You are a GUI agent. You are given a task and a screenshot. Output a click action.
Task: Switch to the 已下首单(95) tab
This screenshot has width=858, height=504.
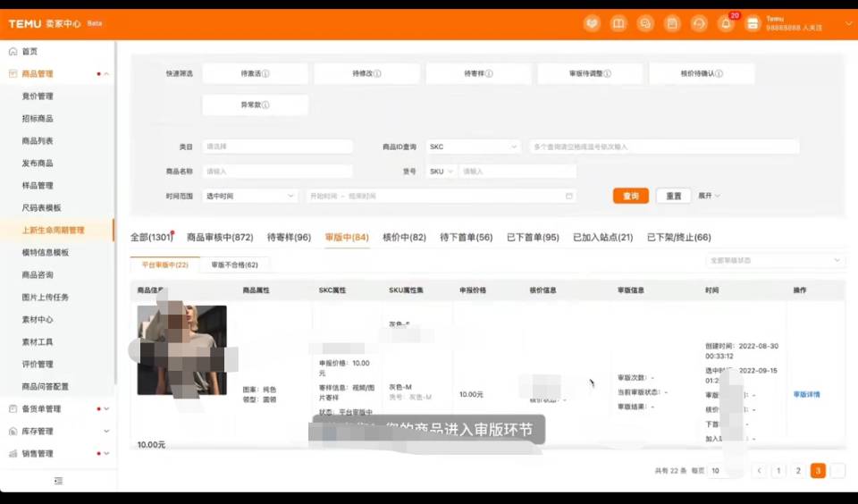pyautogui.click(x=533, y=238)
